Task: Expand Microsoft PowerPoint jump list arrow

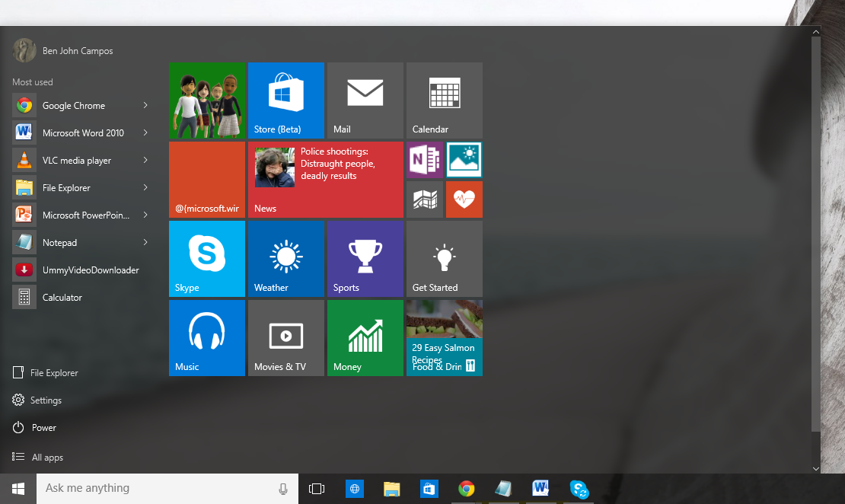Action: 145,215
